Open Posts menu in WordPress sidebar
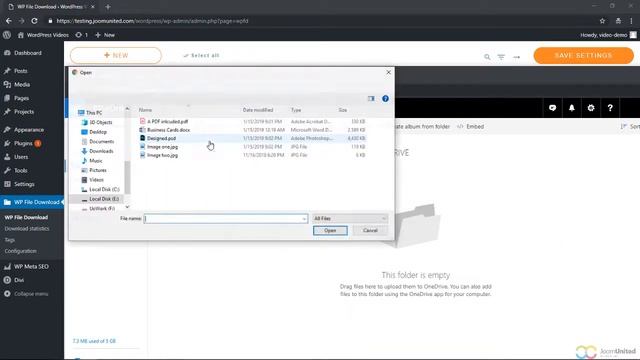This screenshot has width=640, height=360. tap(20, 71)
